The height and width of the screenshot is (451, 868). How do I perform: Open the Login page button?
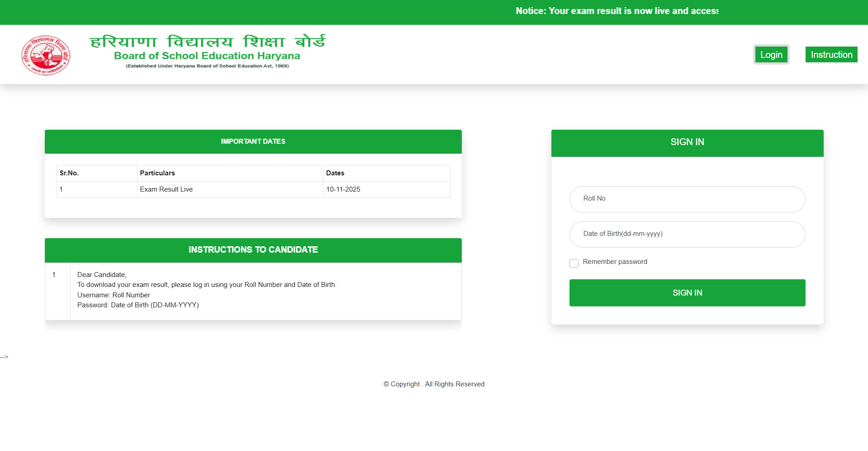(x=771, y=55)
